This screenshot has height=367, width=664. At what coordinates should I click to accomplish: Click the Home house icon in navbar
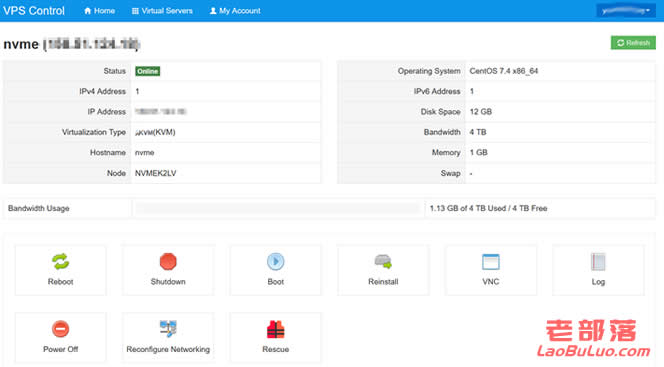click(x=88, y=11)
